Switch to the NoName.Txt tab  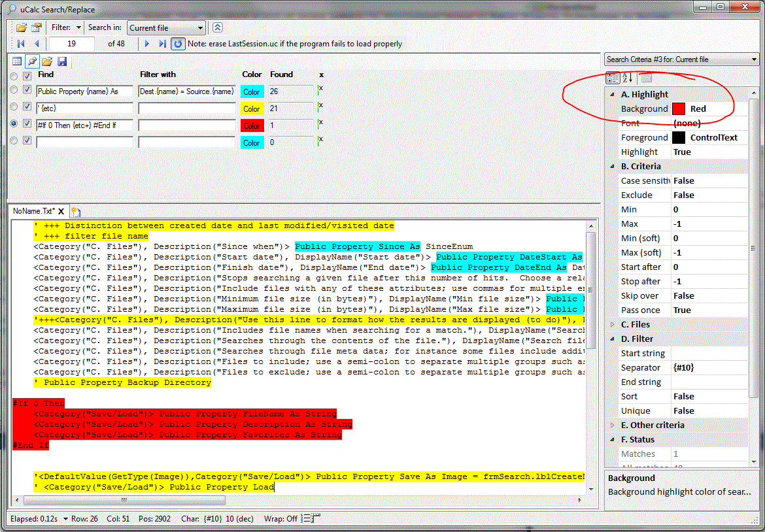click(34, 211)
